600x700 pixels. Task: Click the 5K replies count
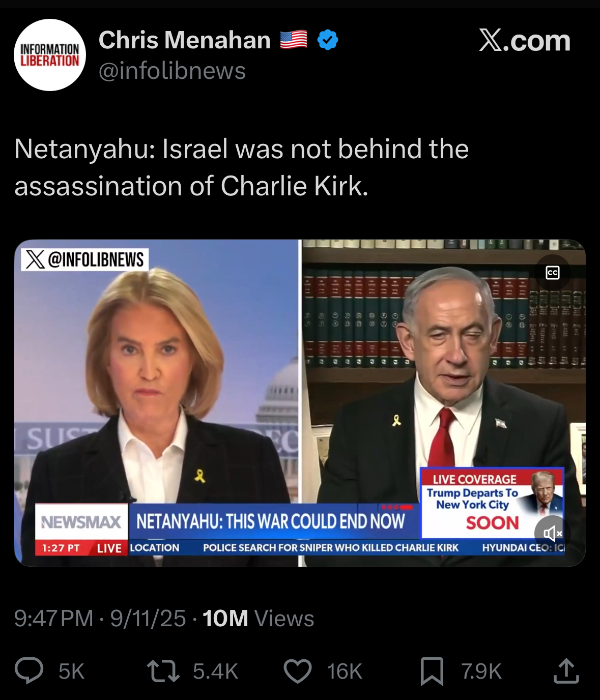[71, 672]
